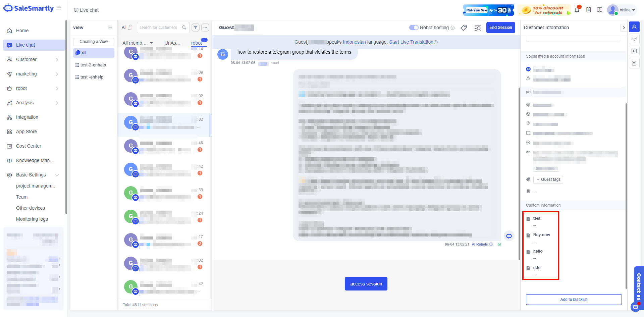
Task: Click the AI Robots sender label
Action: coord(480,244)
